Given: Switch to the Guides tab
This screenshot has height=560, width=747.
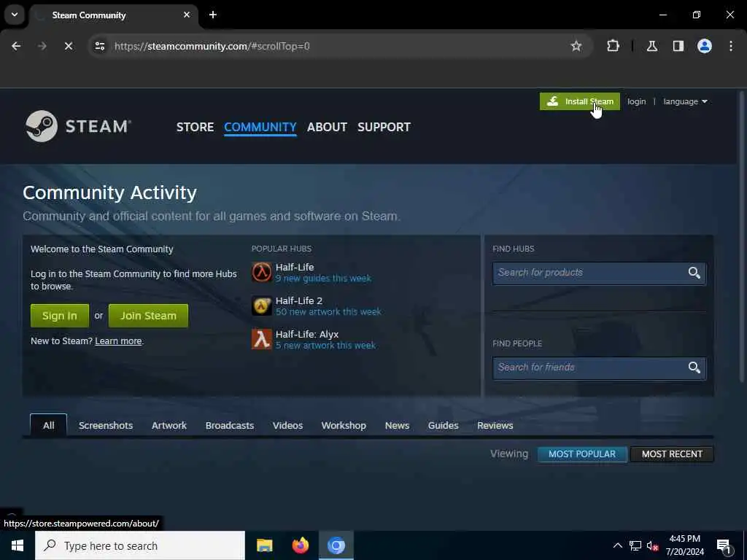Looking at the screenshot, I should [443, 426].
